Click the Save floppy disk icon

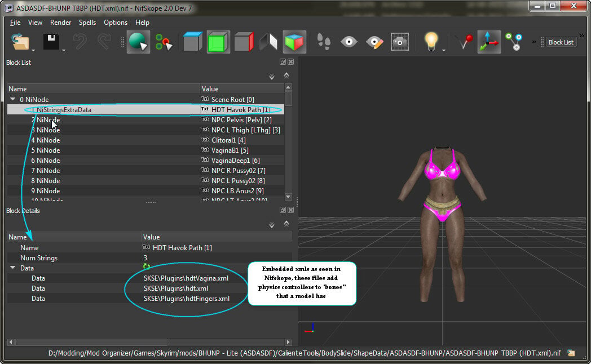click(51, 42)
